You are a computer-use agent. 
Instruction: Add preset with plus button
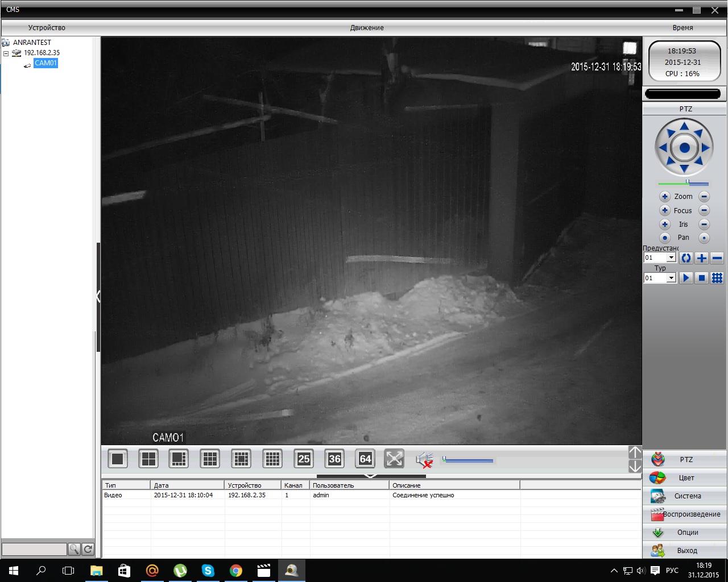point(702,258)
